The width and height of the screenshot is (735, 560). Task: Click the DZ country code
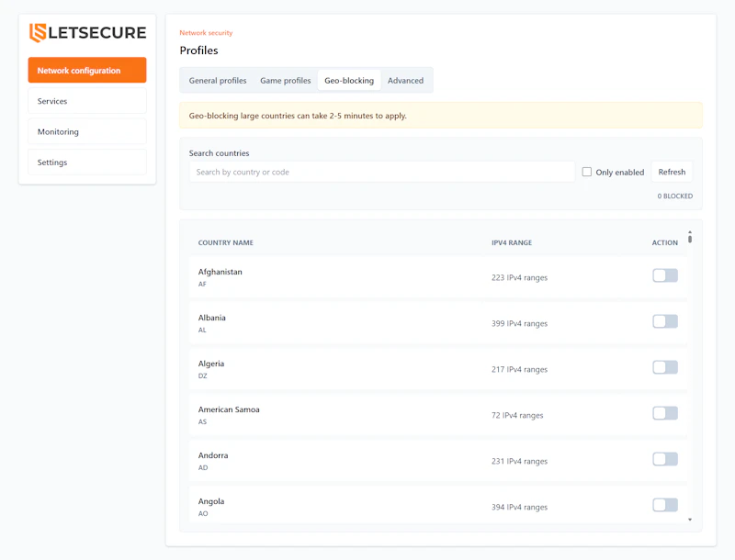pyautogui.click(x=202, y=375)
